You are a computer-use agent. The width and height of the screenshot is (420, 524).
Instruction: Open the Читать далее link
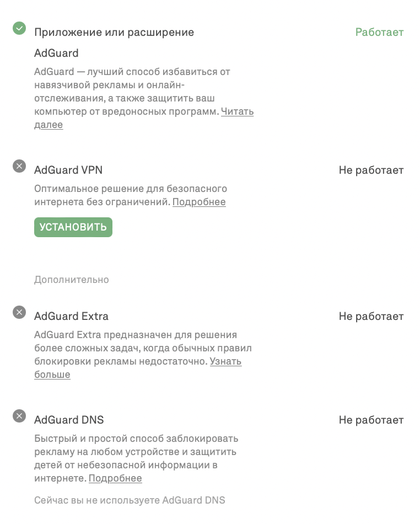click(x=237, y=112)
